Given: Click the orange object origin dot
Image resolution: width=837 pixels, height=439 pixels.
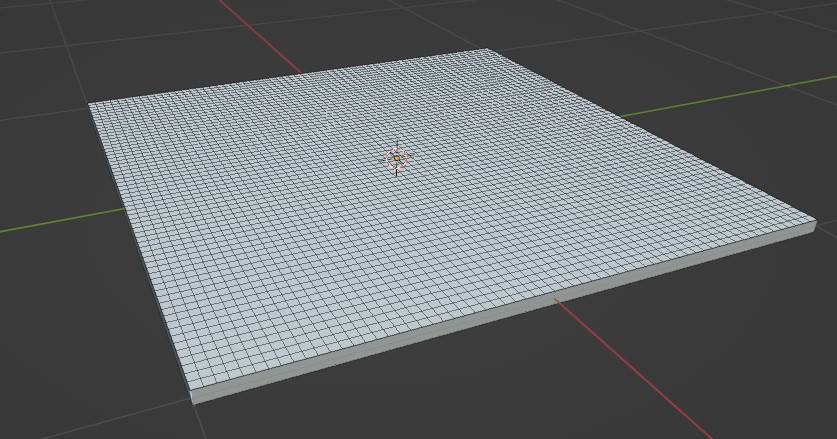Looking at the screenshot, I should (x=397, y=159).
